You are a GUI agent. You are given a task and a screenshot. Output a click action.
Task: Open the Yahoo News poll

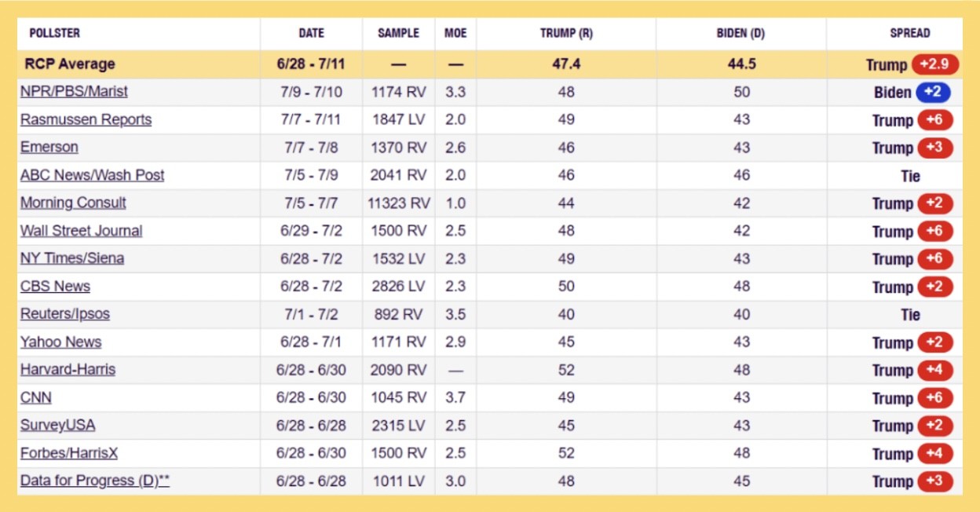tap(60, 342)
